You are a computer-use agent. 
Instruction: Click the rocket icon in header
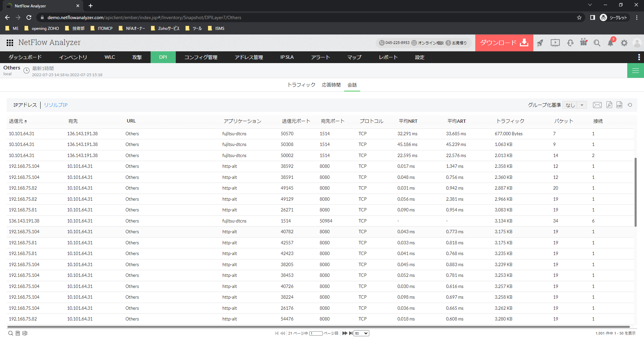tap(540, 43)
